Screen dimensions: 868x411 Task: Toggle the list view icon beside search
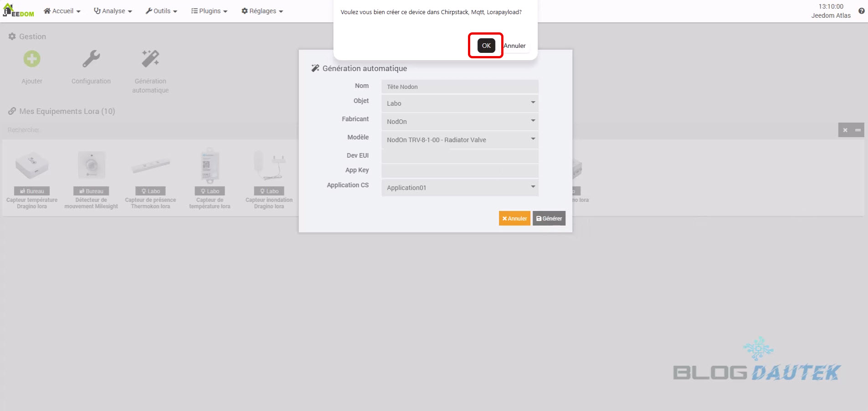(x=858, y=130)
